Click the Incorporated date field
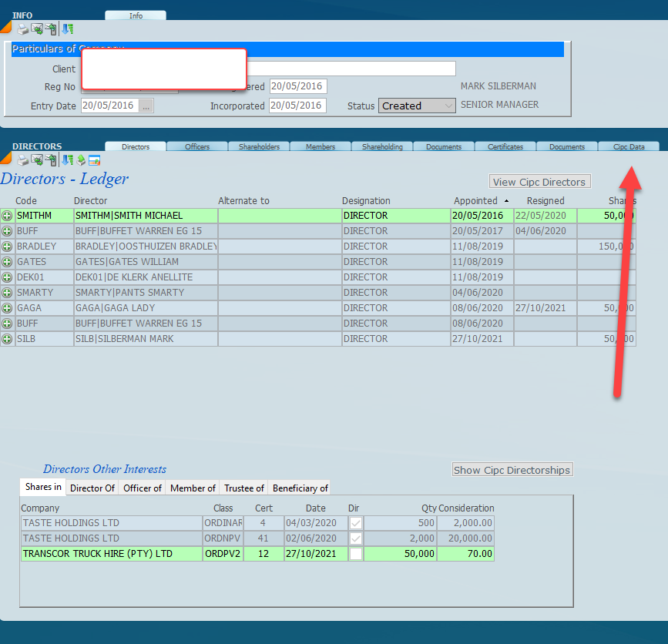This screenshot has width=668, height=644. coord(297,106)
